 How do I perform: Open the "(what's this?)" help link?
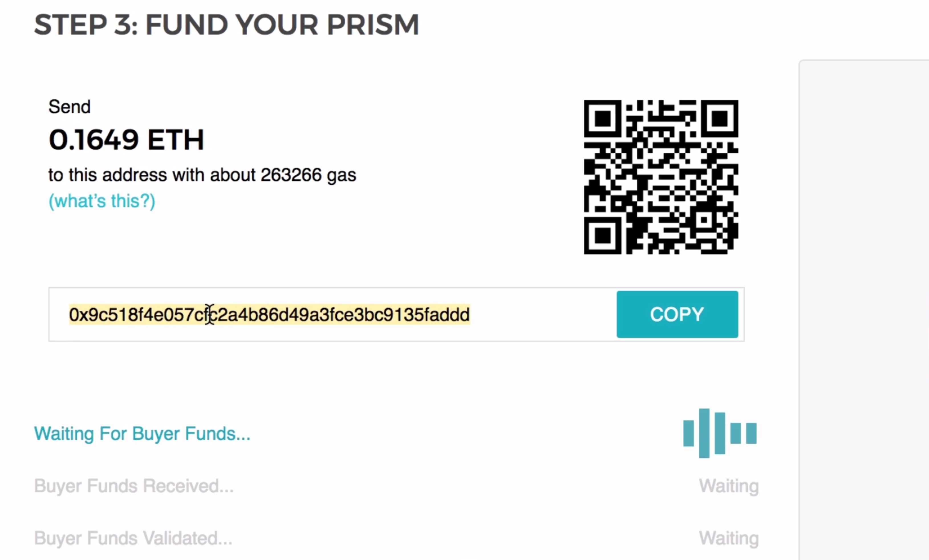[102, 201]
